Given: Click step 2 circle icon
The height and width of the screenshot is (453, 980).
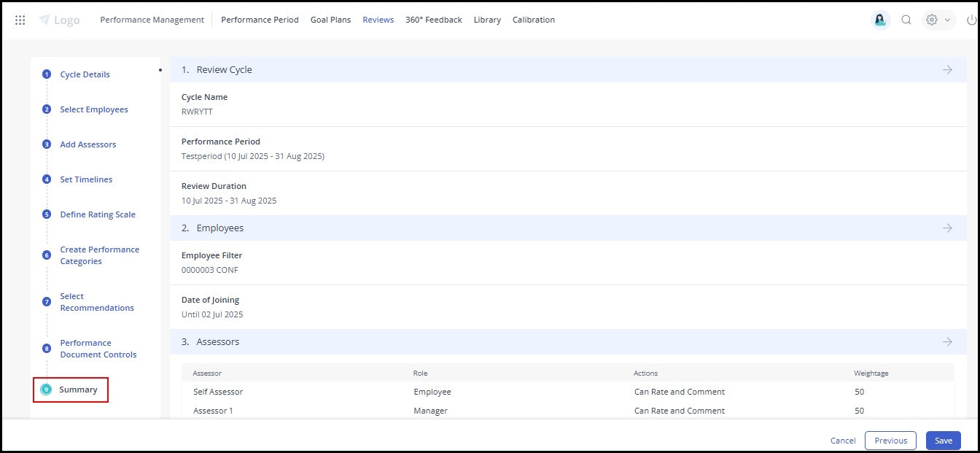Looking at the screenshot, I should [x=47, y=109].
